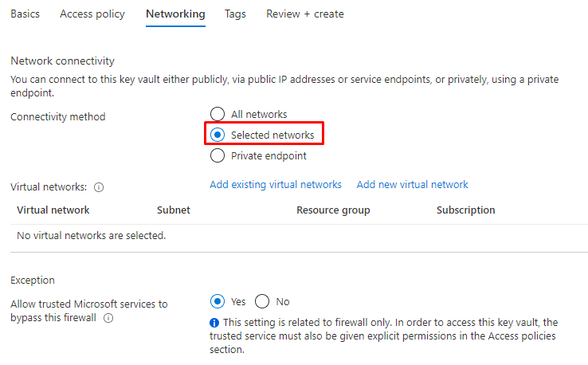Open the Access policy tab
This screenshot has height=365, width=588.
point(92,14)
